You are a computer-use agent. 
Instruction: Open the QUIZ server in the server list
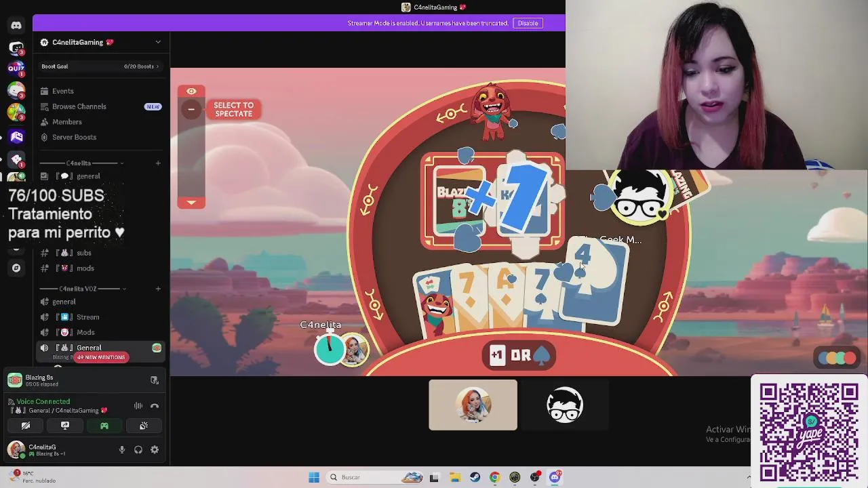[x=16, y=68]
